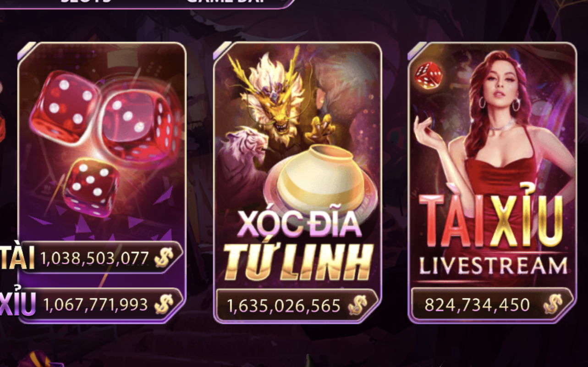Click the 824,734,450 jackpot amount bar
Image resolution: width=588 pixels, height=367 pixels.
pyautogui.click(x=492, y=305)
